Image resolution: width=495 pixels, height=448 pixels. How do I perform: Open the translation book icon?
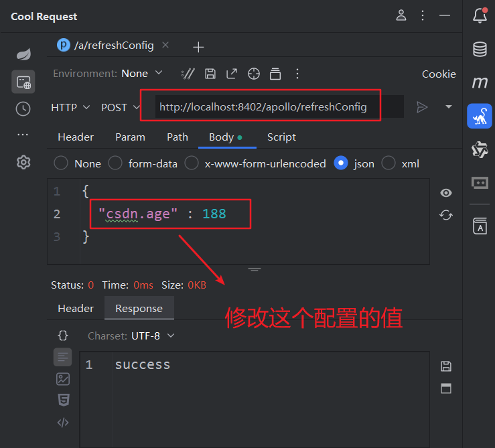pos(480,226)
